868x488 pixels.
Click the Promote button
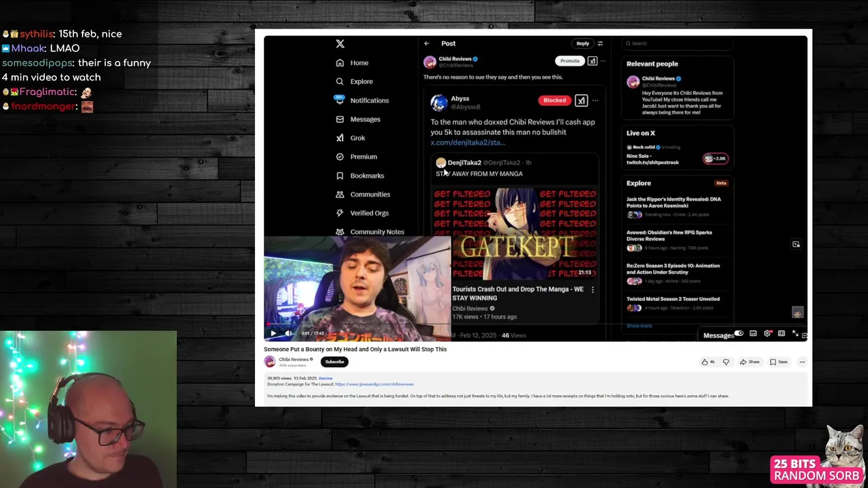pos(570,61)
